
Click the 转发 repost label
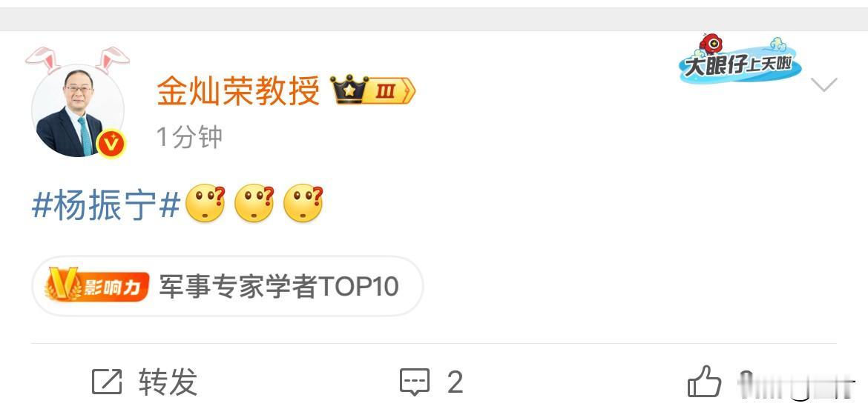coord(168,382)
